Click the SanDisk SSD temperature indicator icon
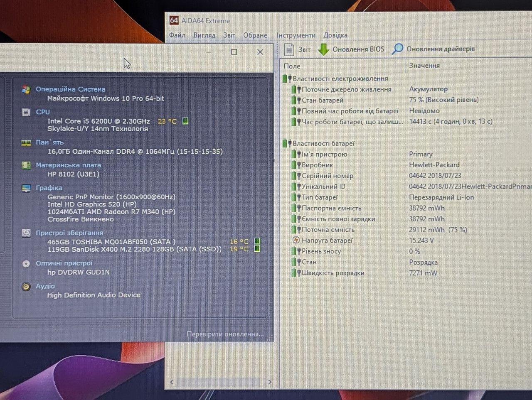The image size is (532, 400). coord(257,248)
